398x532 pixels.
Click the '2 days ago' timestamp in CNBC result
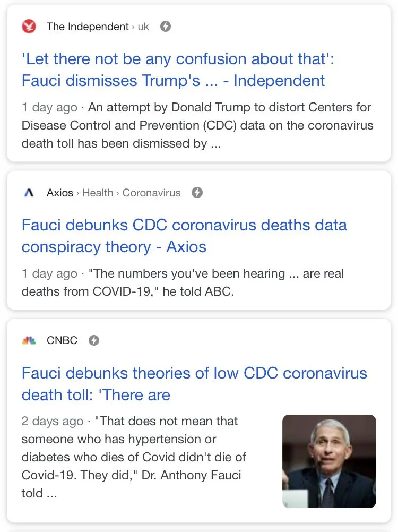(x=52, y=422)
